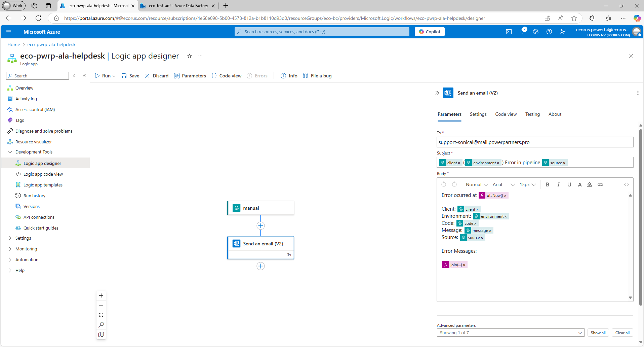The width and height of the screenshot is (644, 347).
Task: Favorite the eco-pwrp-ala-helpdesk resource
Action: [x=190, y=56]
